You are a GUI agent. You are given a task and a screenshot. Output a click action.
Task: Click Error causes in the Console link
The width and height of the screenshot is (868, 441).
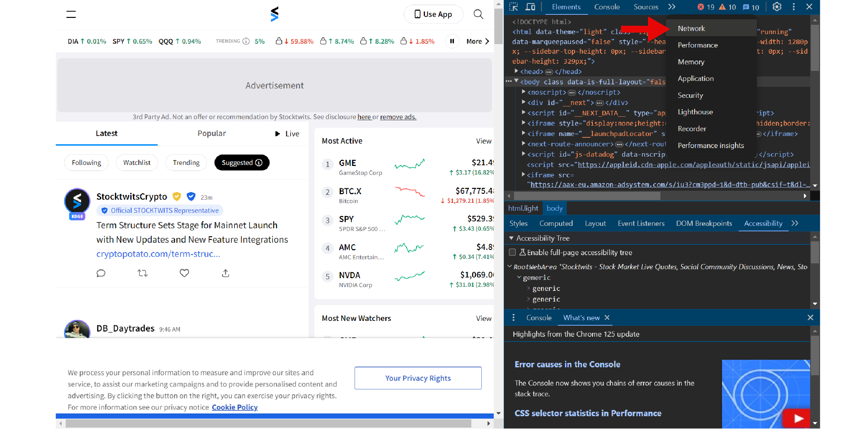click(567, 364)
